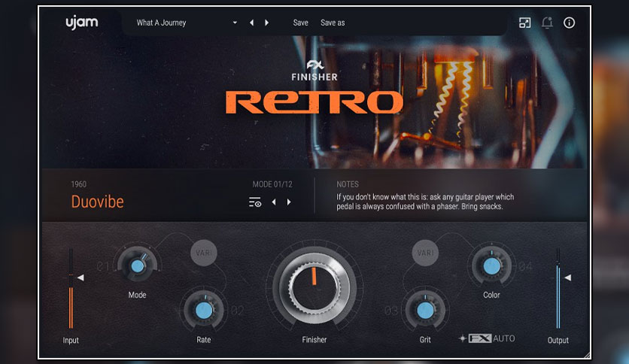
Task: Open the preset dropdown arrow
Action: 235,23
